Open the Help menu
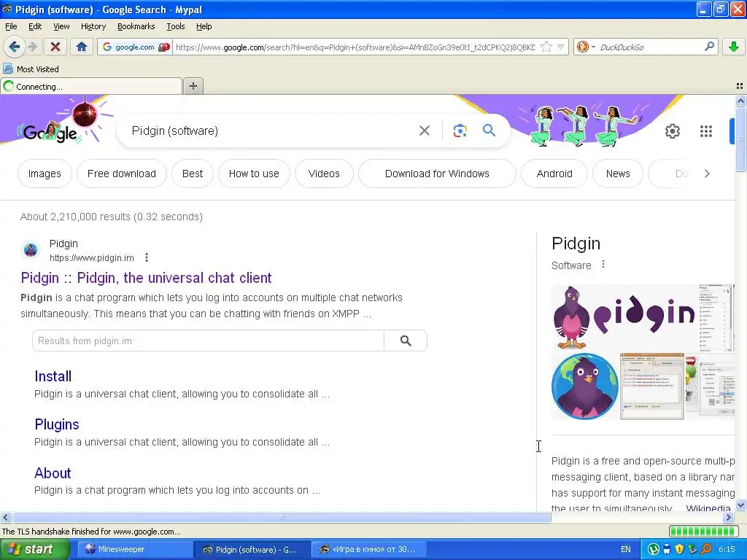The height and width of the screenshot is (560, 747). [x=204, y=26]
